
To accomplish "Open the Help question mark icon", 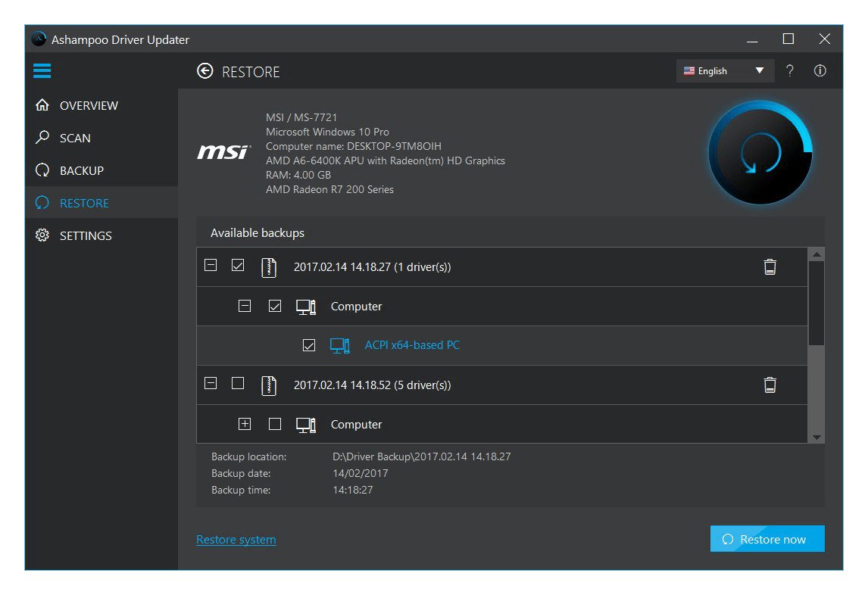I will tap(789, 70).
